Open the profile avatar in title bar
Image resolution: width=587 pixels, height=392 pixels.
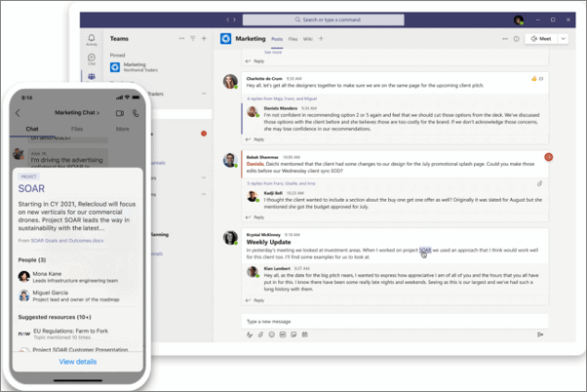coord(519,20)
